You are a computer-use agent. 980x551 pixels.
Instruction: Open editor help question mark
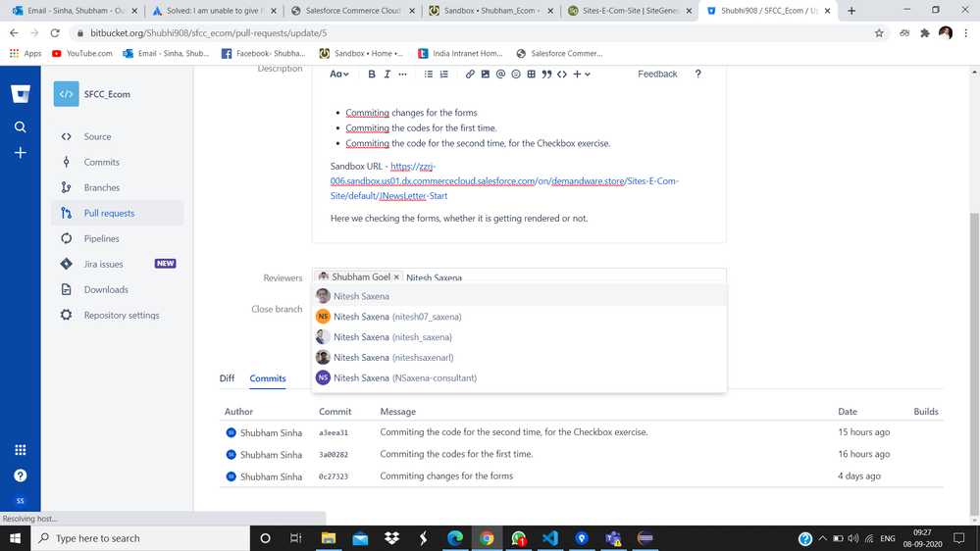698,74
